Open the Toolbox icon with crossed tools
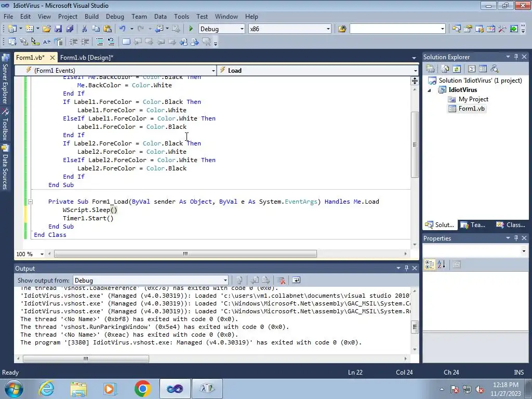The image size is (532, 399). pos(502,29)
